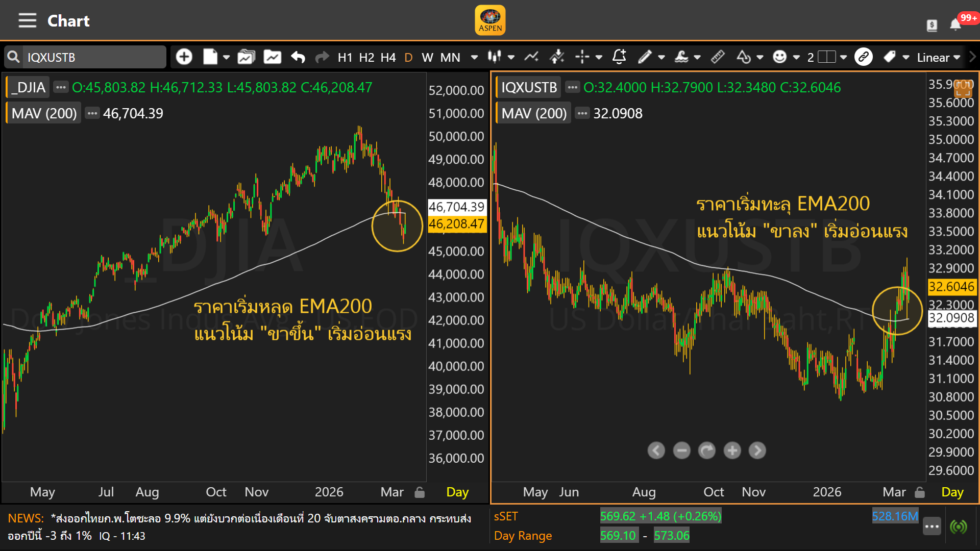Click the add chart plus icon
Viewport: 980px width, 551px height.
click(184, 57)
